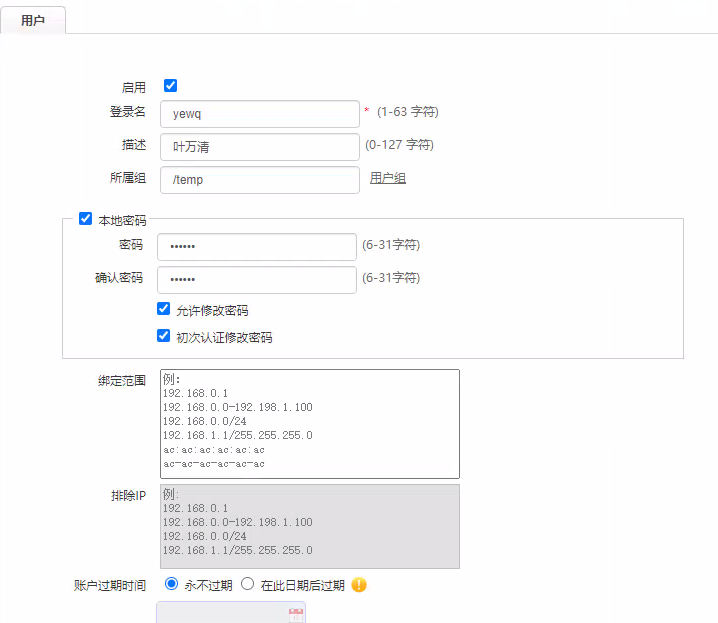Click the 登录名 field containing yewq
The width and height of the screenshot is (718, 623).
[259, 114]
